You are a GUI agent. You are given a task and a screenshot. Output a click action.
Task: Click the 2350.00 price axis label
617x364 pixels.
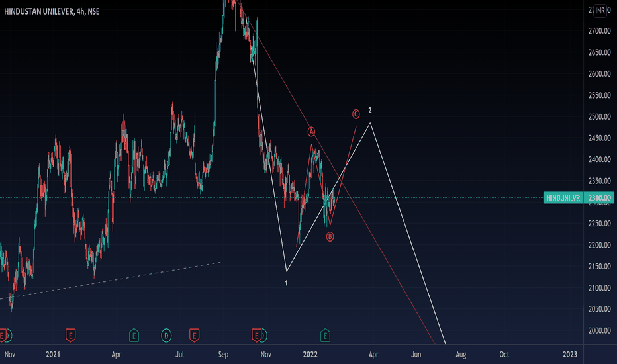pyautogui.click(x=599, y=181)
